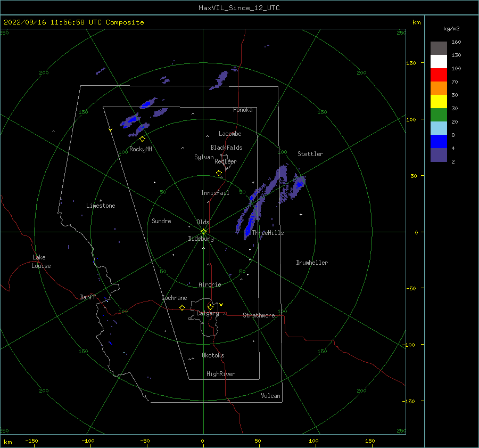This screenshot has height=448, width=479.
Task: Click the Blackfalds map label
Action: coord(226,148)
